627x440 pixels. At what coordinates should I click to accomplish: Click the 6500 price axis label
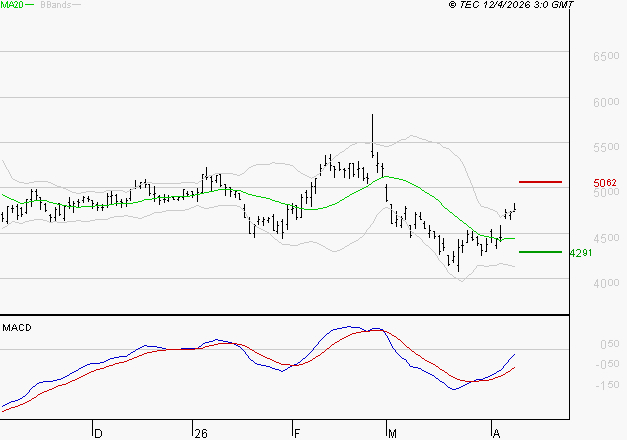604,57
